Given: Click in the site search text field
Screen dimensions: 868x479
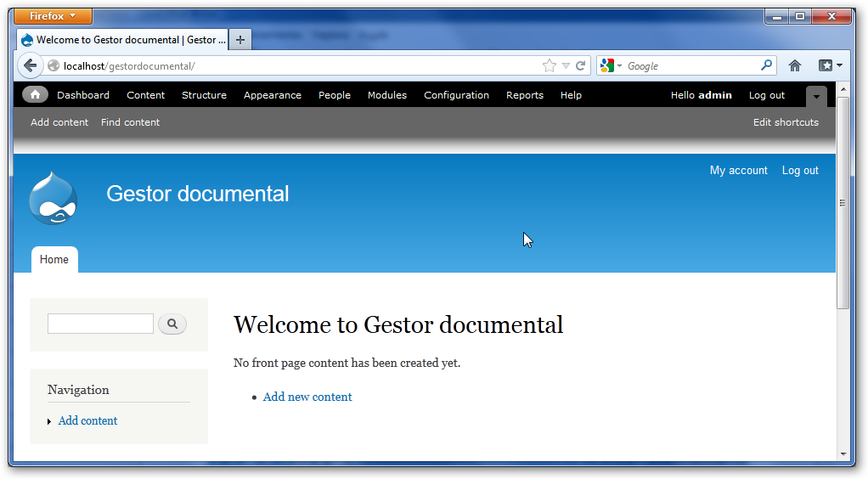Looking at the screenshot, I should coord(100,324).
